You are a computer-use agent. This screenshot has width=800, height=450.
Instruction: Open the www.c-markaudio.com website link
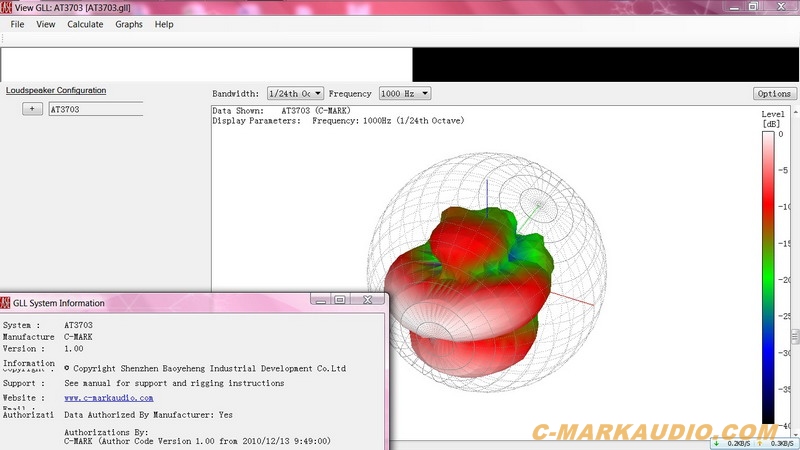point(108,398)
